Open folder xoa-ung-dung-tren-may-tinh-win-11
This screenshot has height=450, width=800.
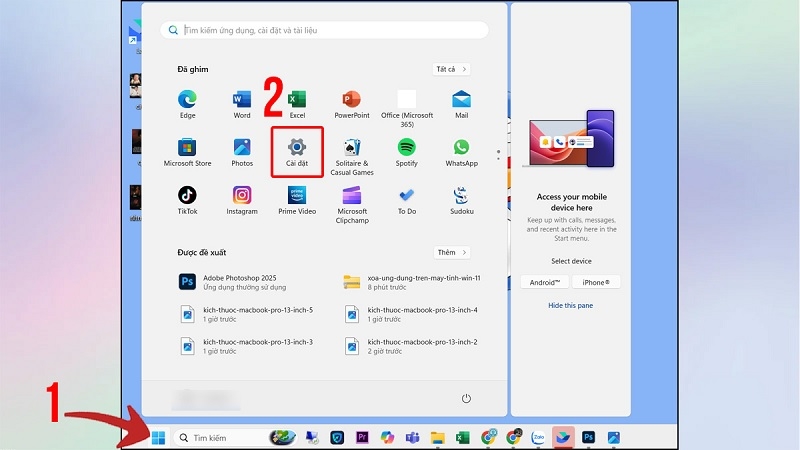tap(414, 282)
